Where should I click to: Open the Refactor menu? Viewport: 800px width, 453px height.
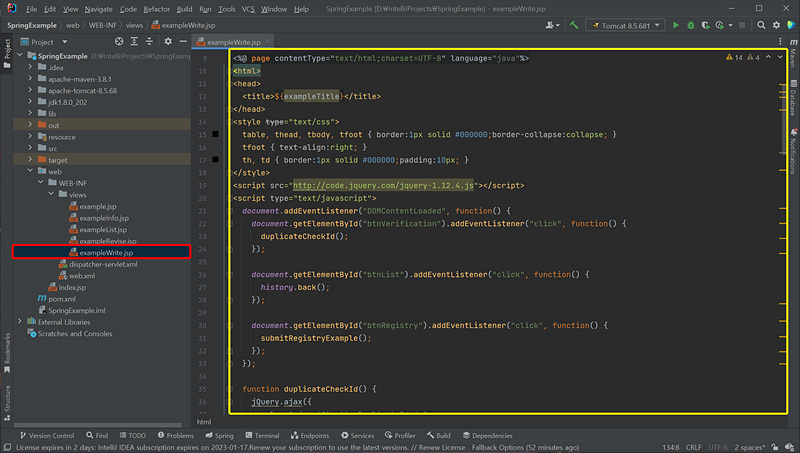click(x=157, y=9)
